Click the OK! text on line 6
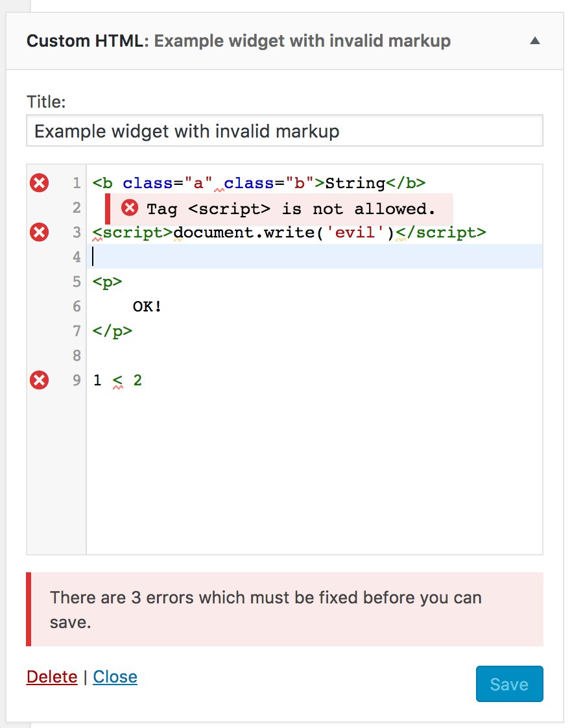Image resolution: width=572 pixels, height=728 pixels. click(147, 306)
